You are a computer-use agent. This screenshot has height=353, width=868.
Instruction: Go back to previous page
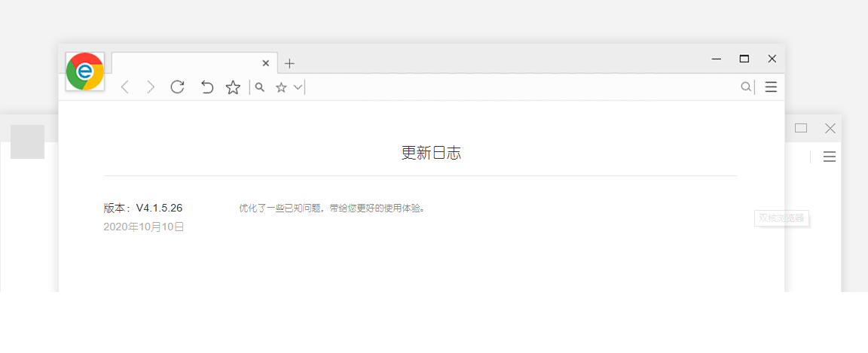tap(125, 87)
